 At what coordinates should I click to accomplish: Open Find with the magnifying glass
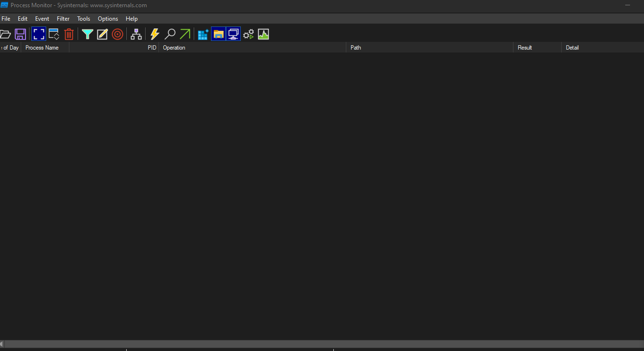click(x=170, y=34)
